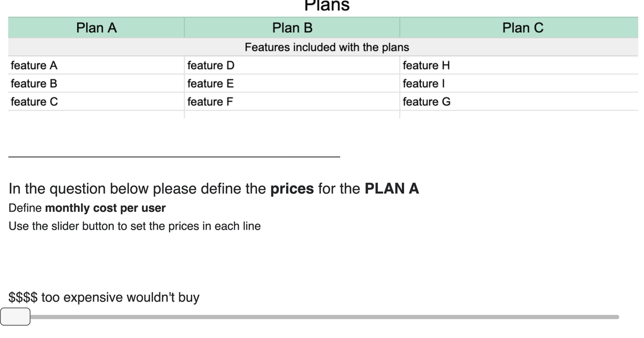Viewport: 644px width, 338px height.
Task: Click the '$$$$ too expensive wouldn't buy' label
Action: (x=104, y=297)
